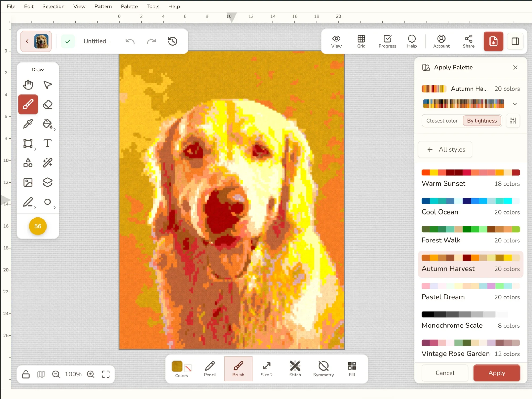Viewport: 532px width, 399px height.
Task: Switch mapping to Closest color
Action: pos(442,121)
